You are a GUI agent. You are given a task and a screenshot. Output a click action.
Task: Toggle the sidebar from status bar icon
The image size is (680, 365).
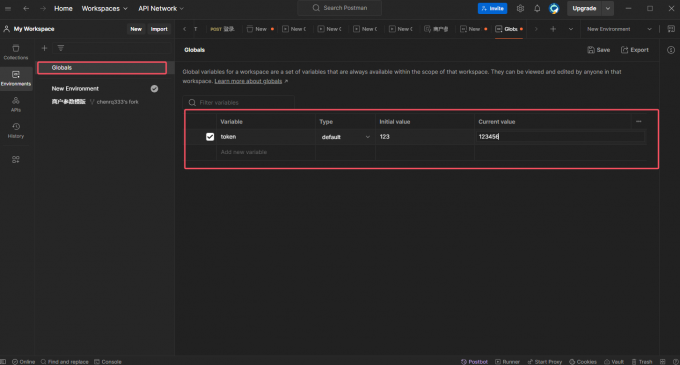click(x=3, y=362)
